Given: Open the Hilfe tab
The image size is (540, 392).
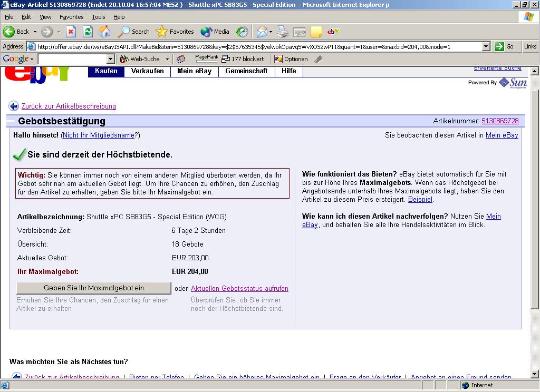Looking at the screenshot, I should [288, 71].
